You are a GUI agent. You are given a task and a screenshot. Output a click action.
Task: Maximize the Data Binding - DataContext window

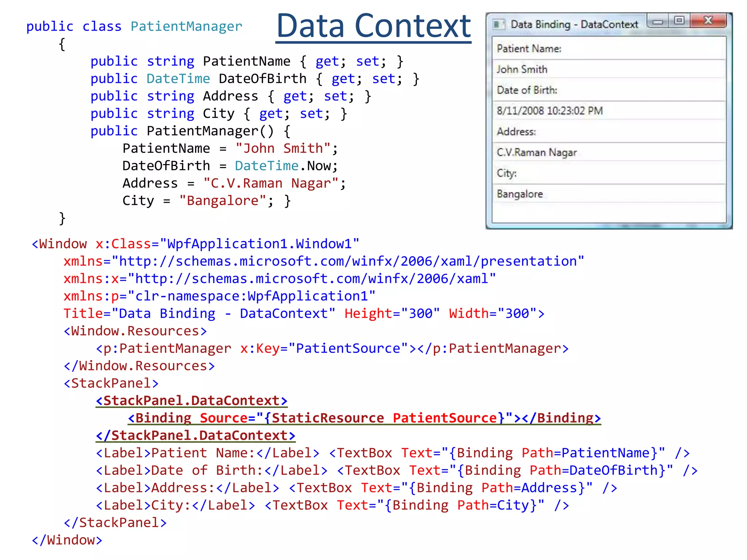679,20
